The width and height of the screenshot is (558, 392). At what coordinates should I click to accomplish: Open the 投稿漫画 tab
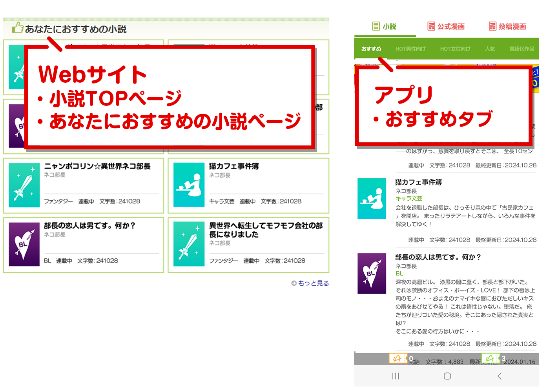pos(507,26)
